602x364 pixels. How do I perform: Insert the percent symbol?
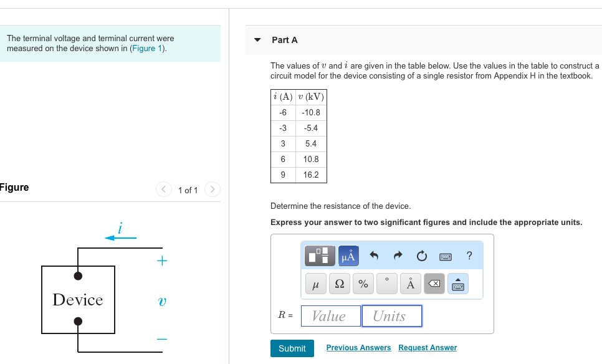[x=363, y=284]
